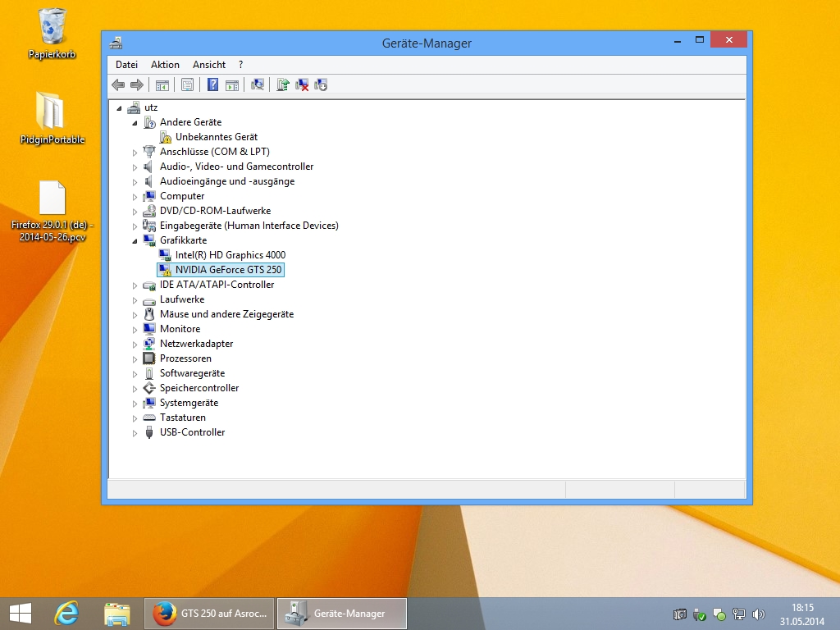Open the Datei menu

(126, 65)
